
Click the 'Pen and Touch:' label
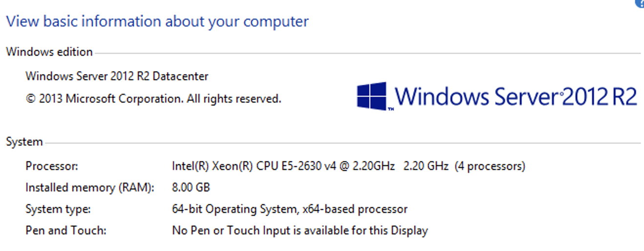tap(65, 230)
